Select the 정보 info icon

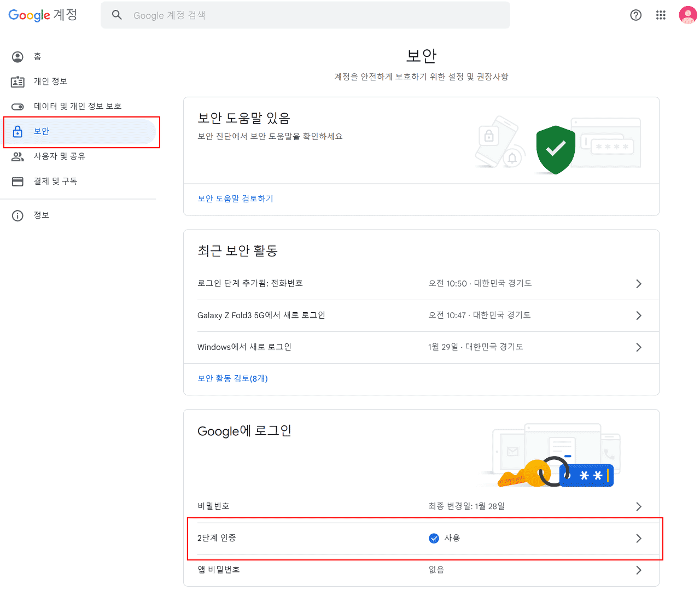click(18, 215)
